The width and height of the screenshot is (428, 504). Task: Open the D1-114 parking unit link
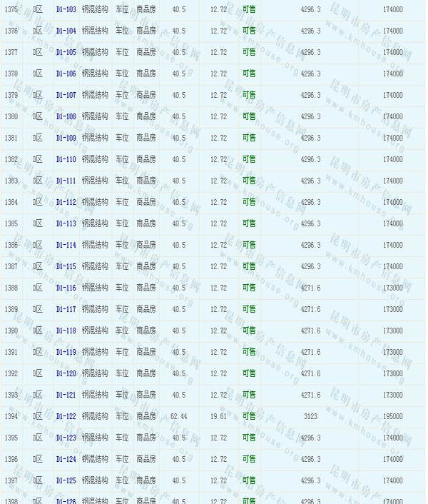(x=66, y=246)
